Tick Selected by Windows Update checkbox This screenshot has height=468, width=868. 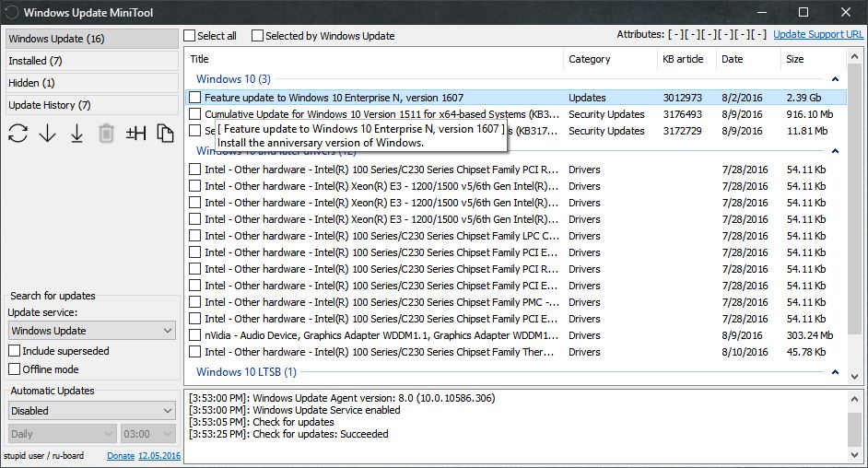(257, 36)
